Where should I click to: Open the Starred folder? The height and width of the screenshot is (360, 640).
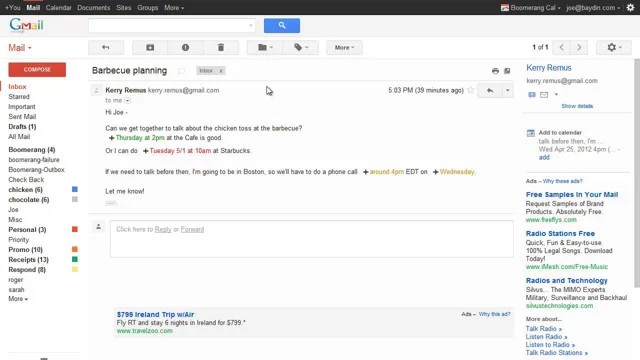tap(19, 97)
